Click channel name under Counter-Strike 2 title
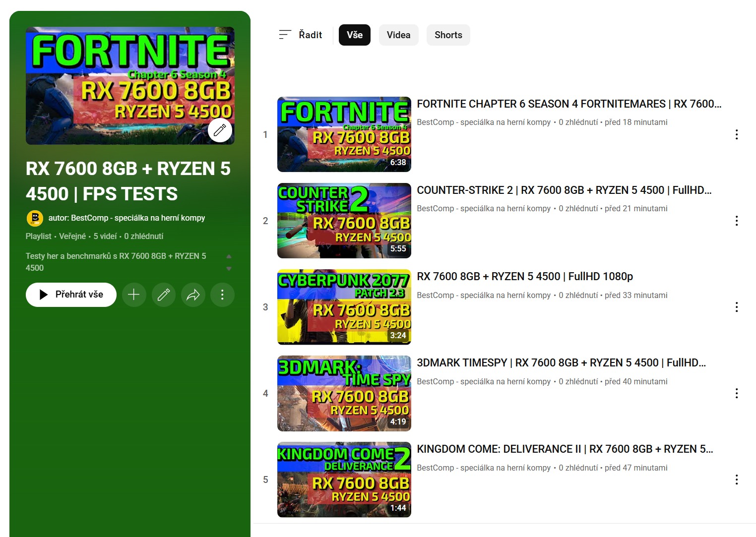The width and height of the screenshot is (756, 537). pos(484,209)
